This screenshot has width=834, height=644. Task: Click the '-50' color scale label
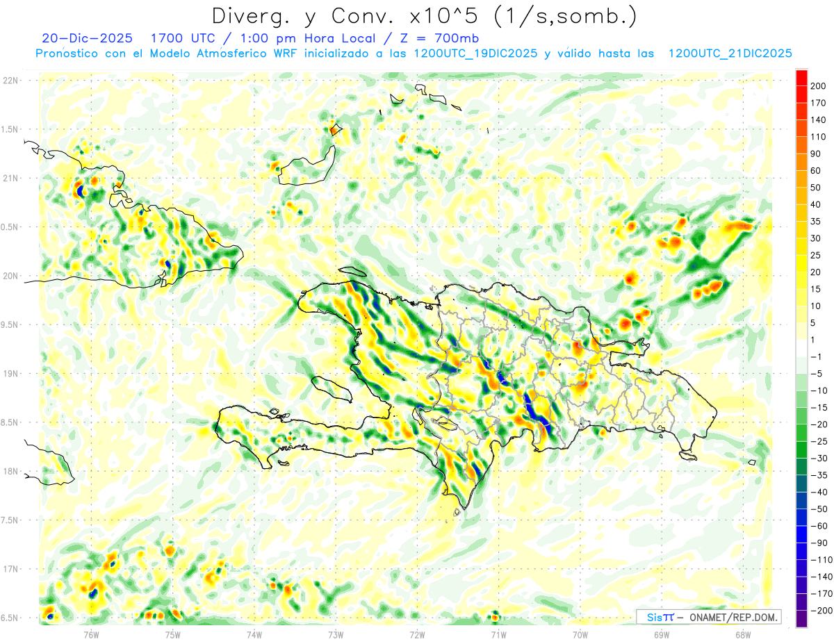point(819,509)
